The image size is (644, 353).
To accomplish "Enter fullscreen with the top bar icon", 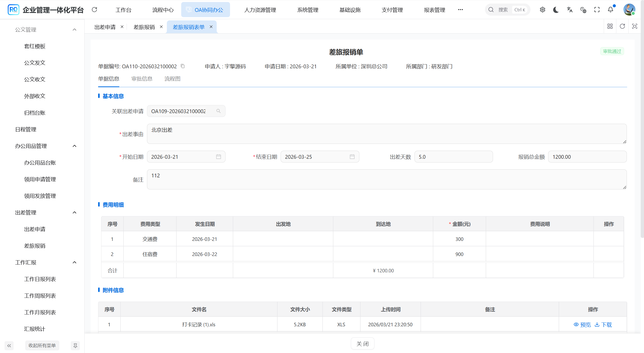I will pyautogui.click(x=597, y=10).
